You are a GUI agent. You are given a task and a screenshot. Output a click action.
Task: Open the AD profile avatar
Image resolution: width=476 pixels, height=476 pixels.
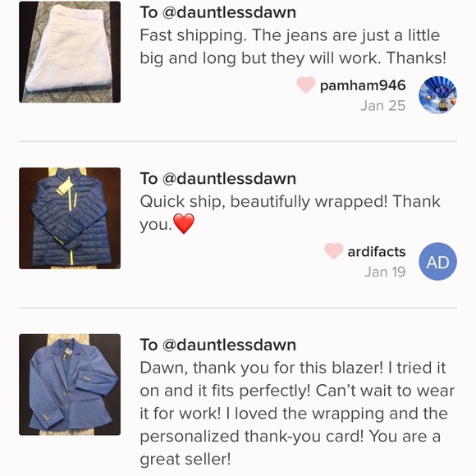click(x=437, y=261)
